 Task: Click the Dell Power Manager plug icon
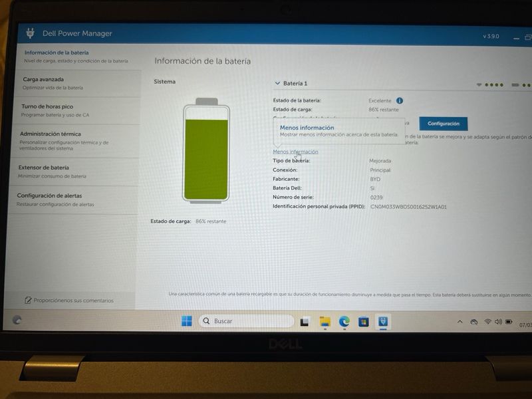coord(30,33)
